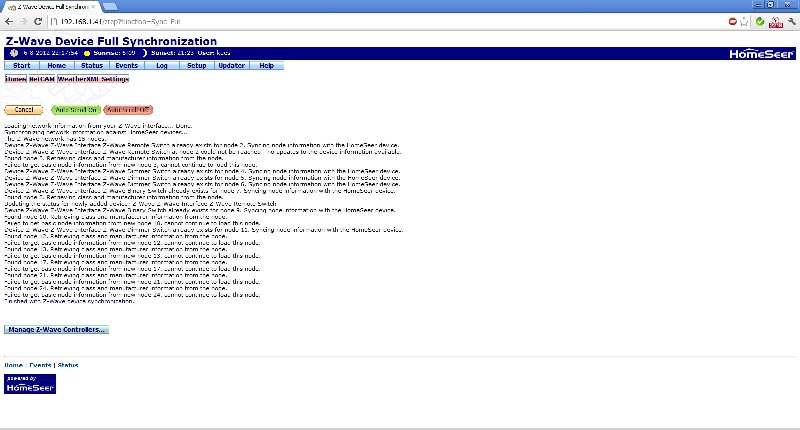Click the yellow sunrise sun icon
The width and height of the screenshot is (800, 430).
[x=87, y=53]
